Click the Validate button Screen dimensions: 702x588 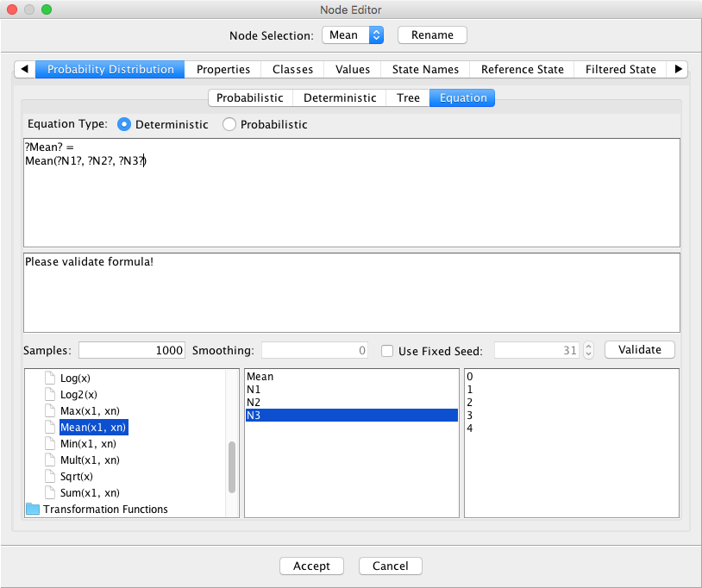640,350
